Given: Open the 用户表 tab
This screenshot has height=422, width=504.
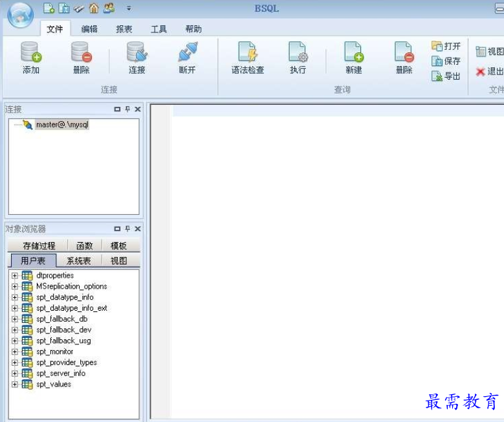Looking at the screenshot, I should [x=33, y=261].
